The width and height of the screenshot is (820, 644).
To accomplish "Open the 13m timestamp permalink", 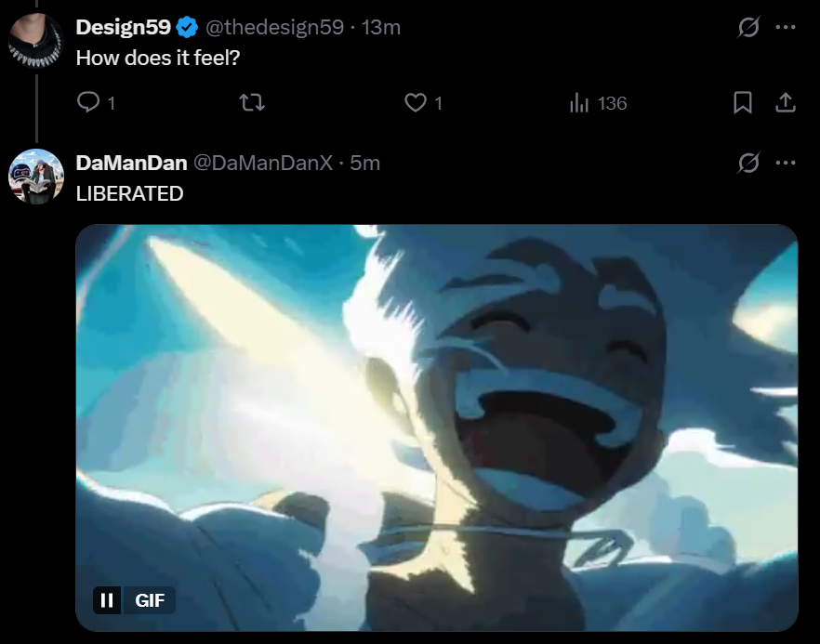I will tap(381, 27).
